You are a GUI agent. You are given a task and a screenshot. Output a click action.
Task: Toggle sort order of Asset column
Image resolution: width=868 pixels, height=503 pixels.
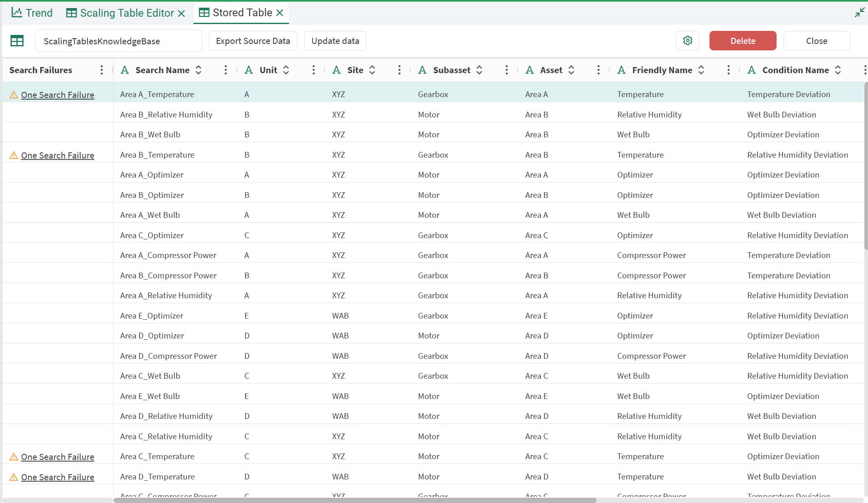(571, 70)
